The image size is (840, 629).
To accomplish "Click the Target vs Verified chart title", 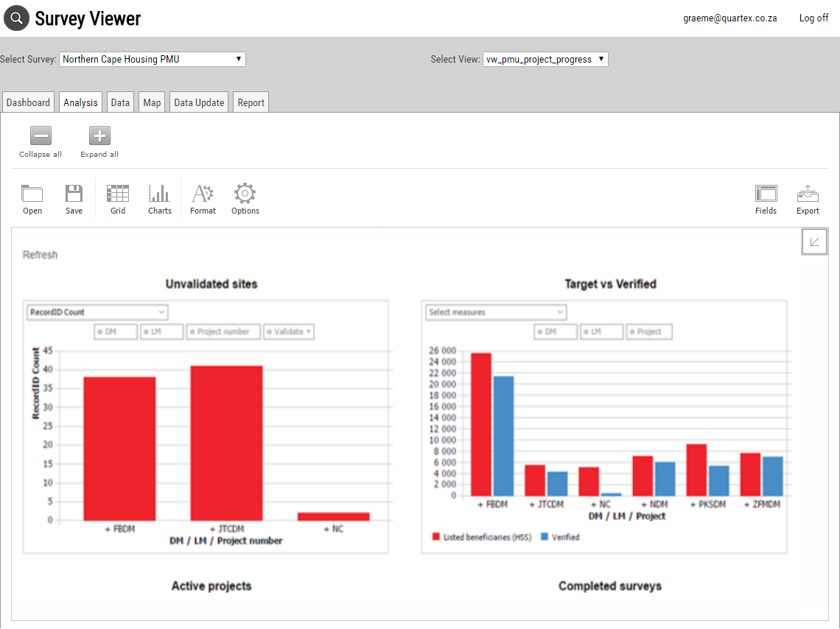I will pyautogui.click(x=610, y=284).
